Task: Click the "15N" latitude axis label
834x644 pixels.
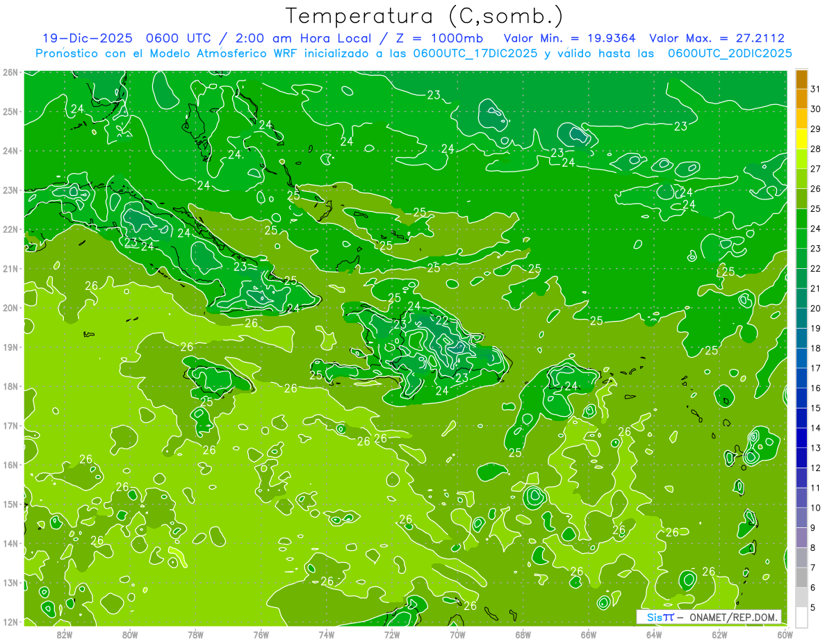Action: pos(10,504)
